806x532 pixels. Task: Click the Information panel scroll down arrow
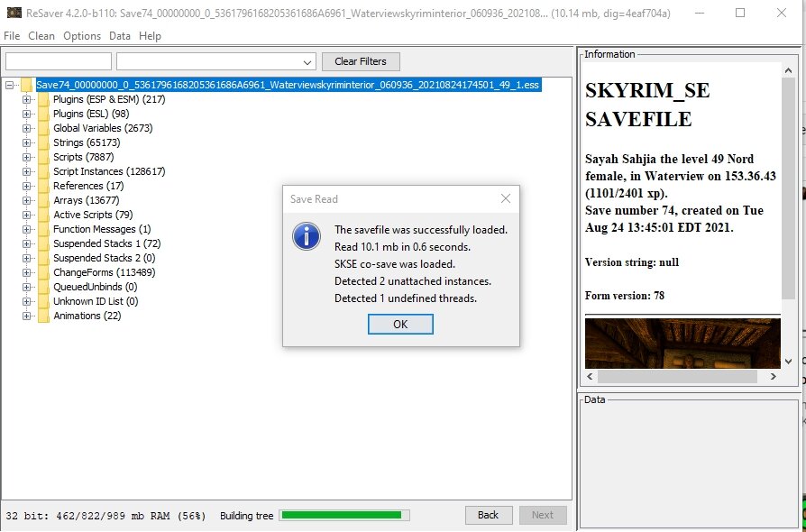pyautogui.click(x=789, y=362)
